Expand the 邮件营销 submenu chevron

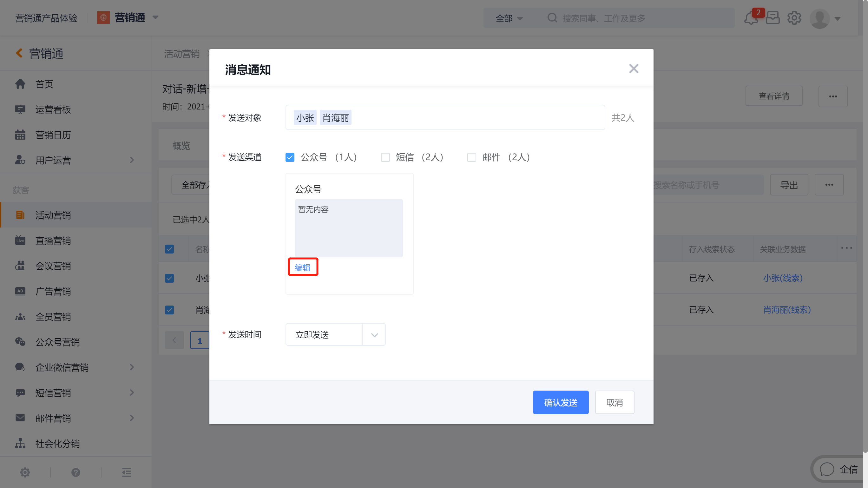(x=132, y=418)
